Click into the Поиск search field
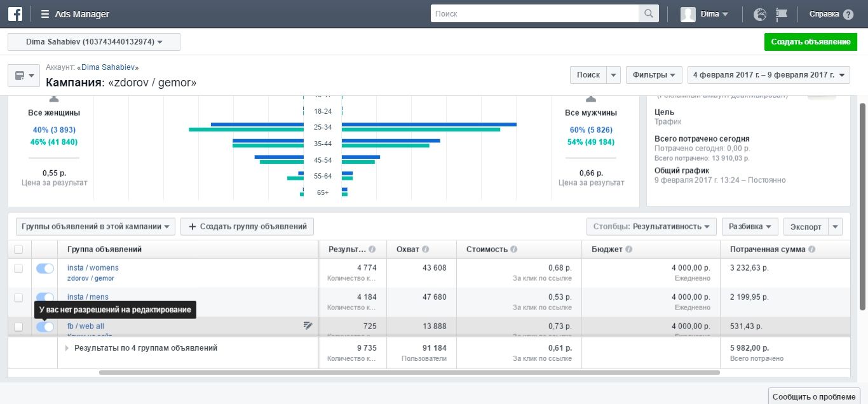This screenshot has width=868, height=404. (x=534, y=13)
